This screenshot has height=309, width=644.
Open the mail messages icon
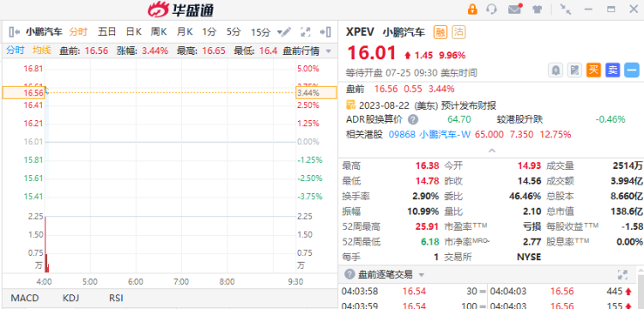[x=514, y=9]
